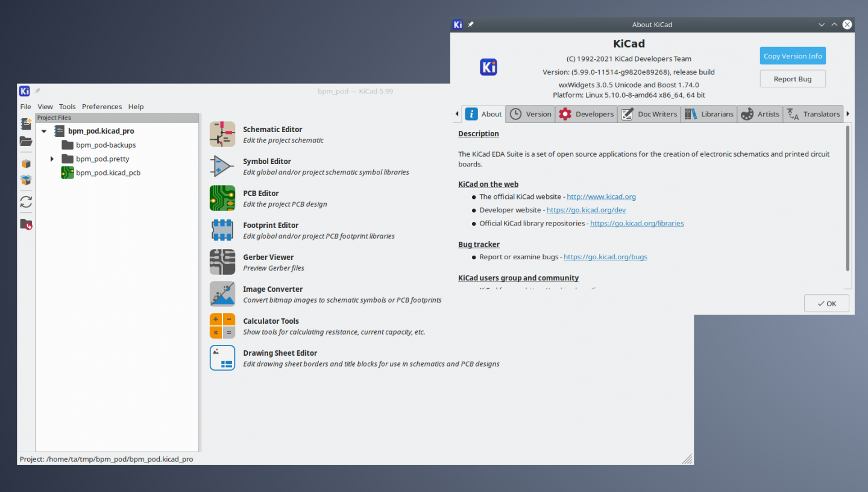Launch Image Converter via its icon
This screenshot has width=868, height=492.
click(x=222, y=294)
